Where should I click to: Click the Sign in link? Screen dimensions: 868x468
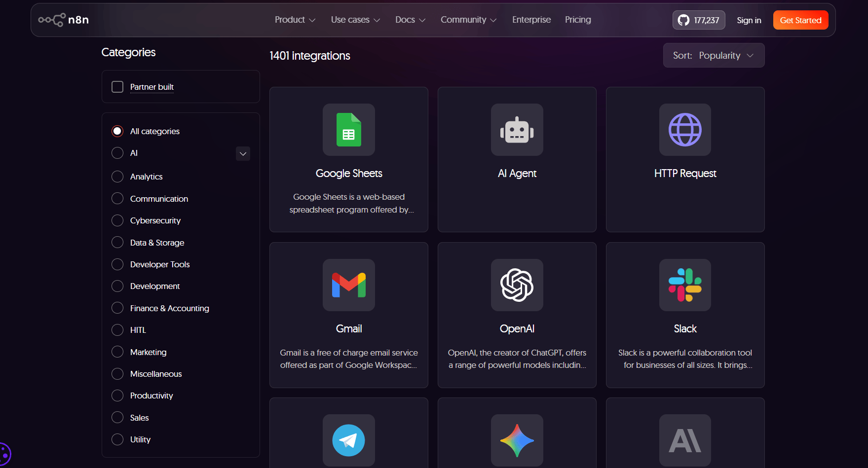749,20
